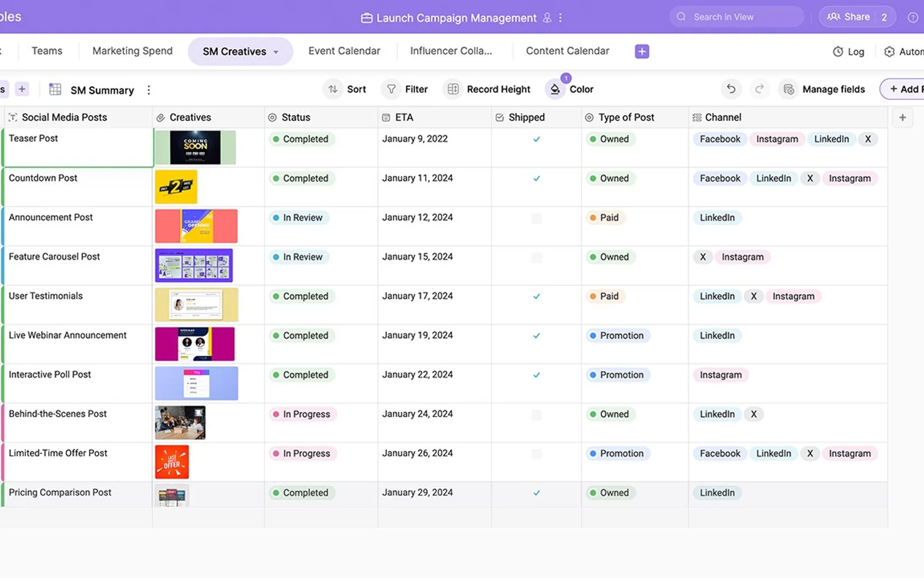
Task: Open the Limited-Time Offer Post creative thumbnail
Action: coord(172,462)
